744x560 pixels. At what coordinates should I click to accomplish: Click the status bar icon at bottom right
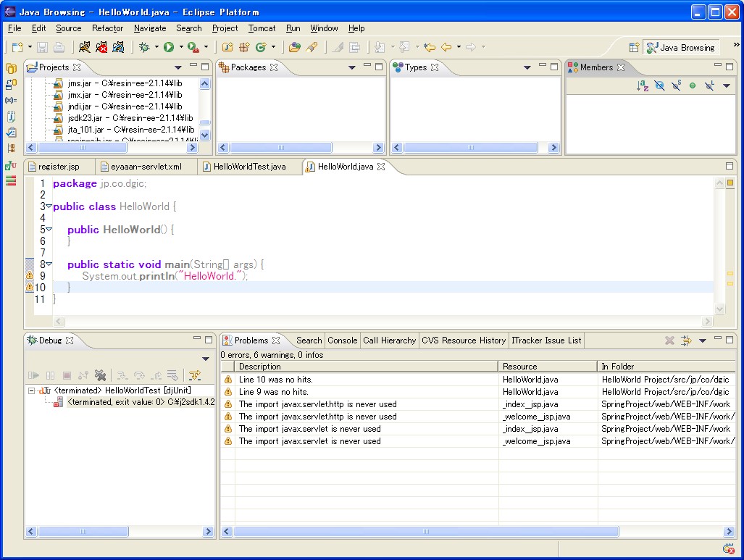point(728,549)
